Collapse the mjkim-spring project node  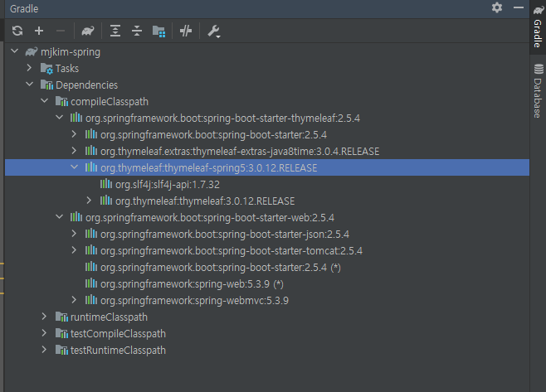[x=15, y=51]
